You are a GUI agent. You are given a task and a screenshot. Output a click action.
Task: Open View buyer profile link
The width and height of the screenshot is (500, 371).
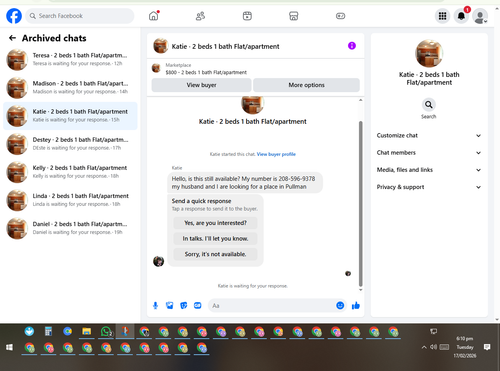click(276, 154)
